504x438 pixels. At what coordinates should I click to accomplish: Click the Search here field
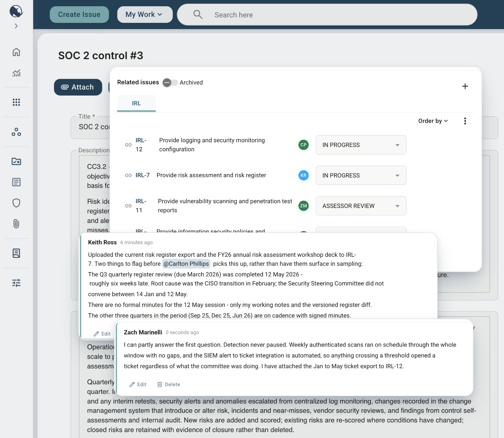(327, 15)
